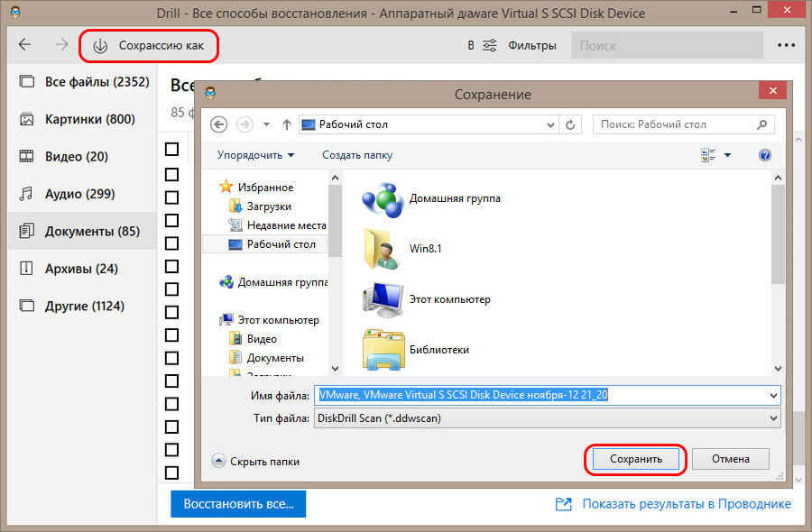The width and height of the screenshot is (812, 532).
Task: Select Видео under Этот компьютер
Action: point(253,339)
